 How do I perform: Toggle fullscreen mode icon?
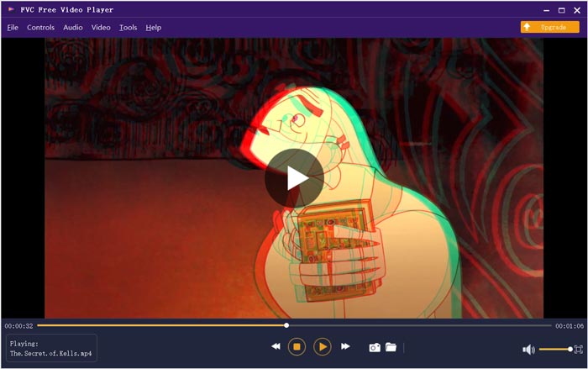(x=579, y=350)
